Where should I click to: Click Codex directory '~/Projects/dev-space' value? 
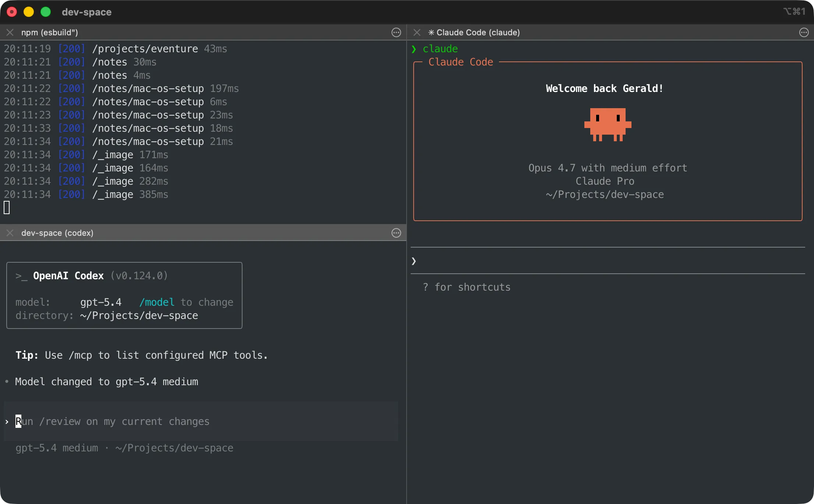coord(139,315)
